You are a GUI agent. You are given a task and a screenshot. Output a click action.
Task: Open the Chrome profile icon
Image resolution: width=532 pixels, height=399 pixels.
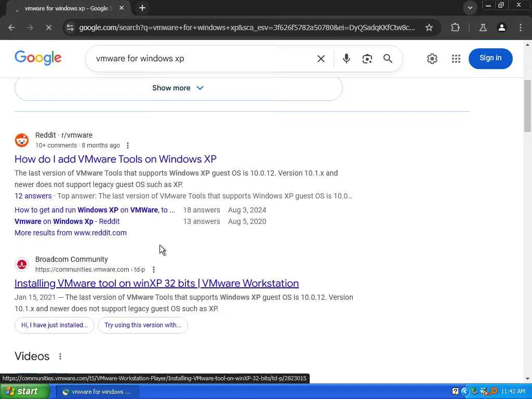pos(502,28)
